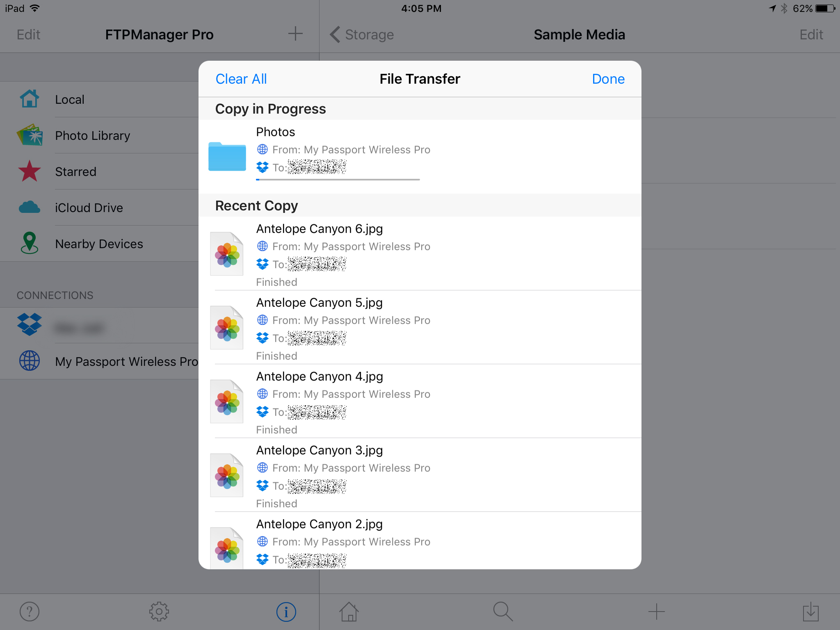Viewport: 840px width, 630px height.
Task: Select Antelope Canyon 6.jpg file name
Action: pos(320,229)
